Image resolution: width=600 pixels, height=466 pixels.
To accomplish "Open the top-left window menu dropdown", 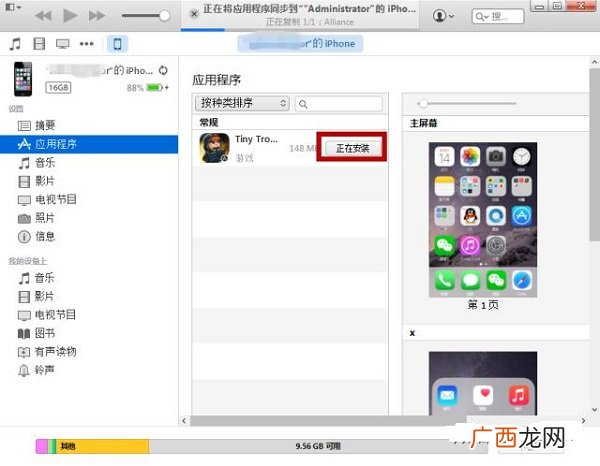I will [13, 7].
